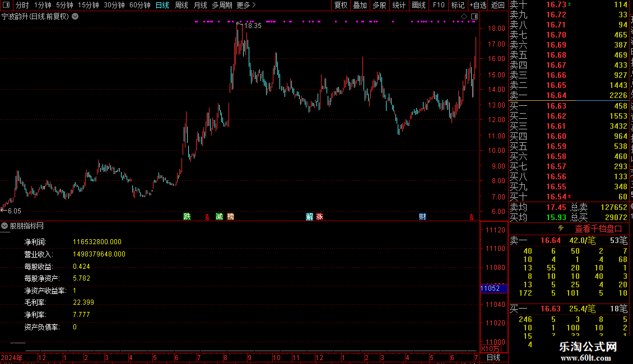
Task: Select the 卖五 16.68 order row
Action: point(569,55)
